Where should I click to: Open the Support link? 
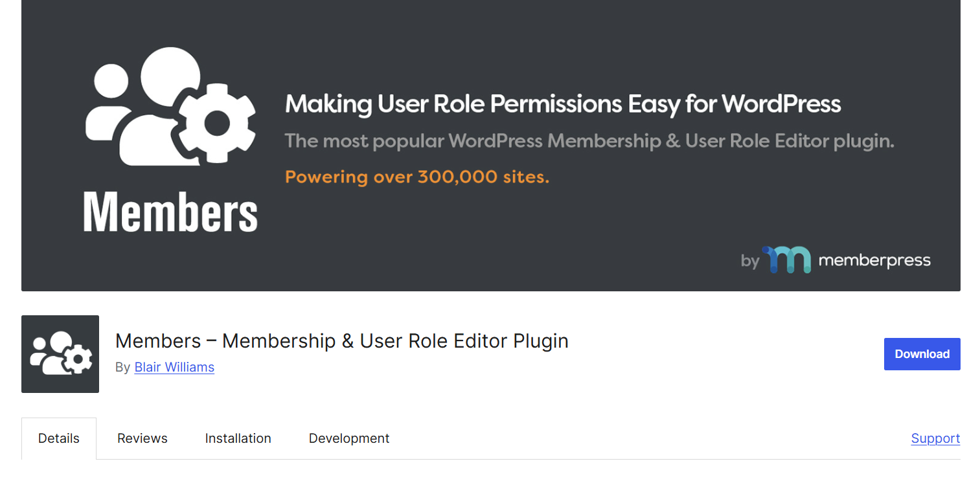[935, 438]
